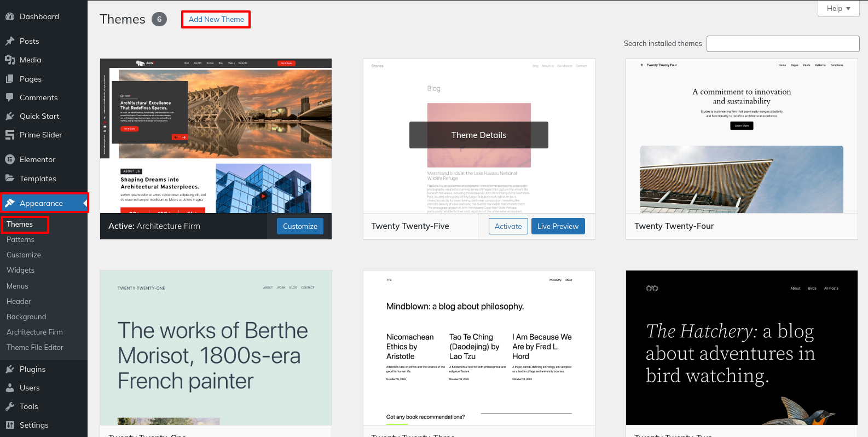Click the Appearance paintbrush icon
Image resolution: width=868 pixels, height=437 pixels.
tap(10, 203)
